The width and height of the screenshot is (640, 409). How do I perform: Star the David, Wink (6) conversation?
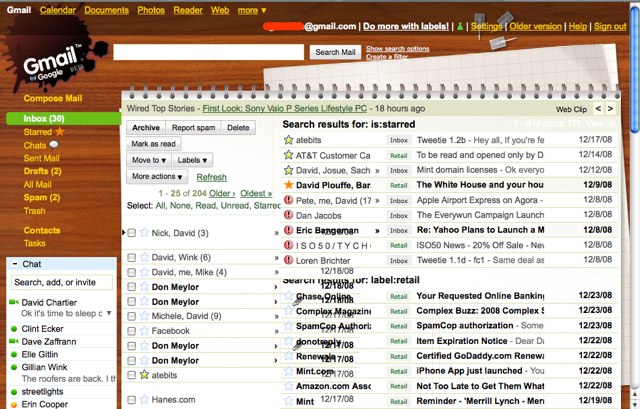[x=144, y=257]
